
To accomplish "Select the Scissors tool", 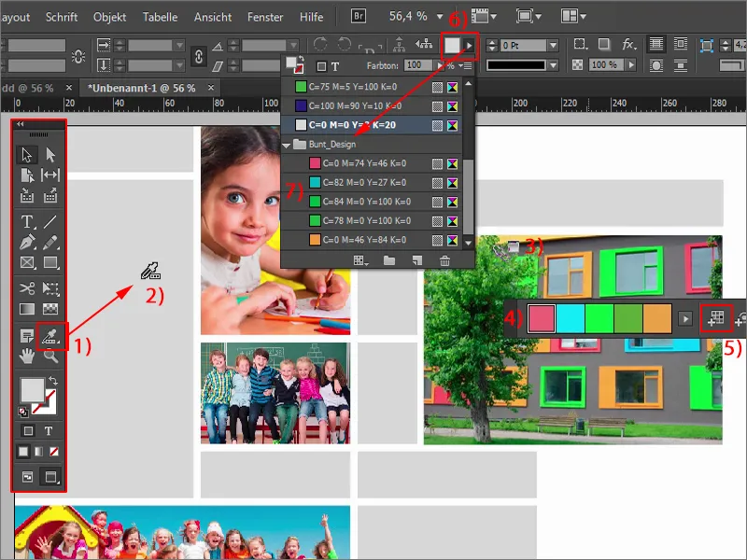I will [x=27, y=288].
